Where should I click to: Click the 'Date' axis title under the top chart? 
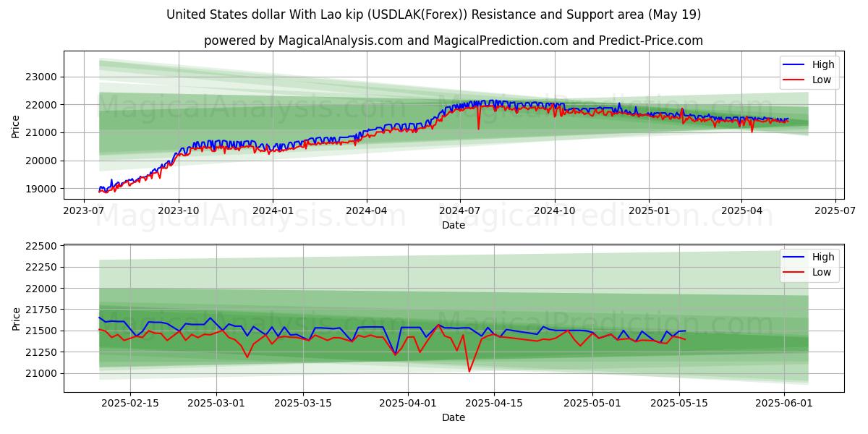454,226
